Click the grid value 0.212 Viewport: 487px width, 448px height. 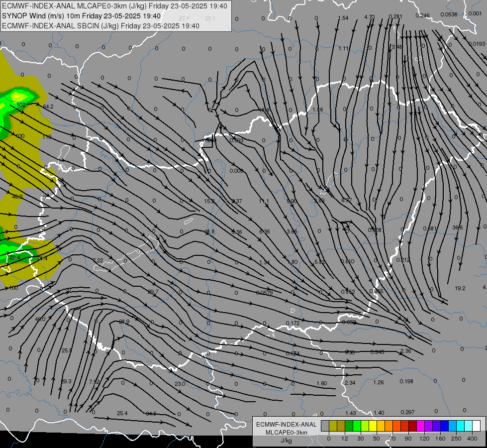tap(403, 260)
